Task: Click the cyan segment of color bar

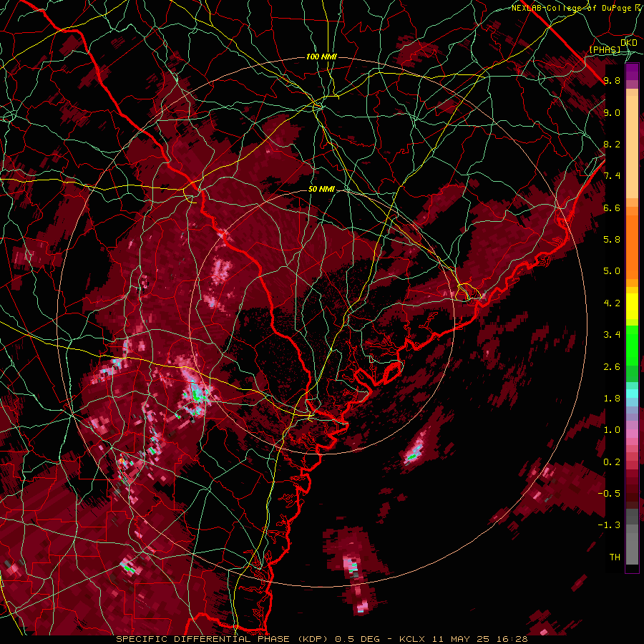Action: [x=632, y=394]
